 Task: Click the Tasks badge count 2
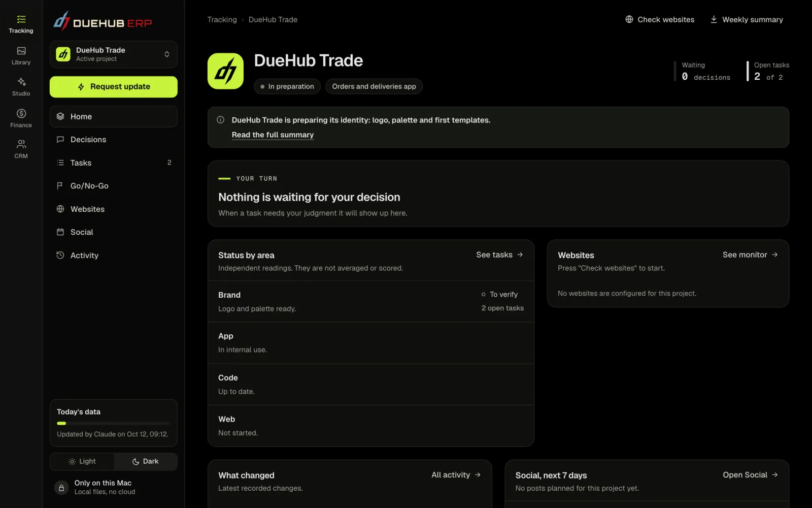click(169, 163)
